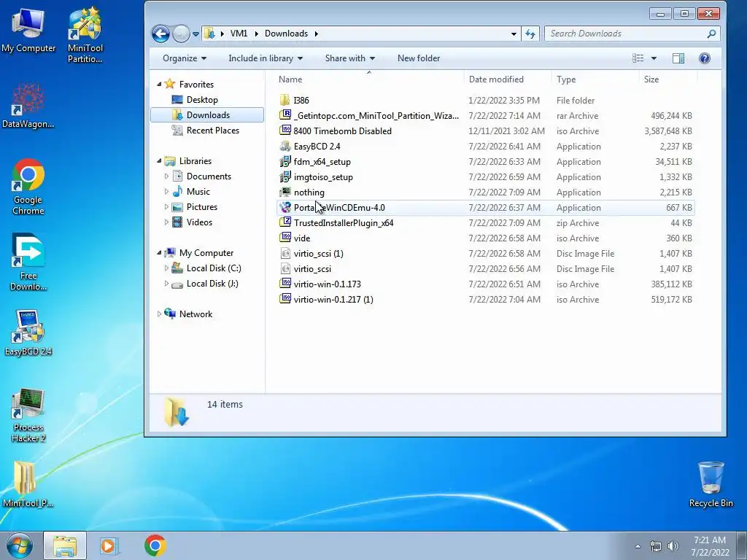Collapse the Favorites tree section
Image resolution: width=747 pixels, height=560 pixels.
click(159, 85)
